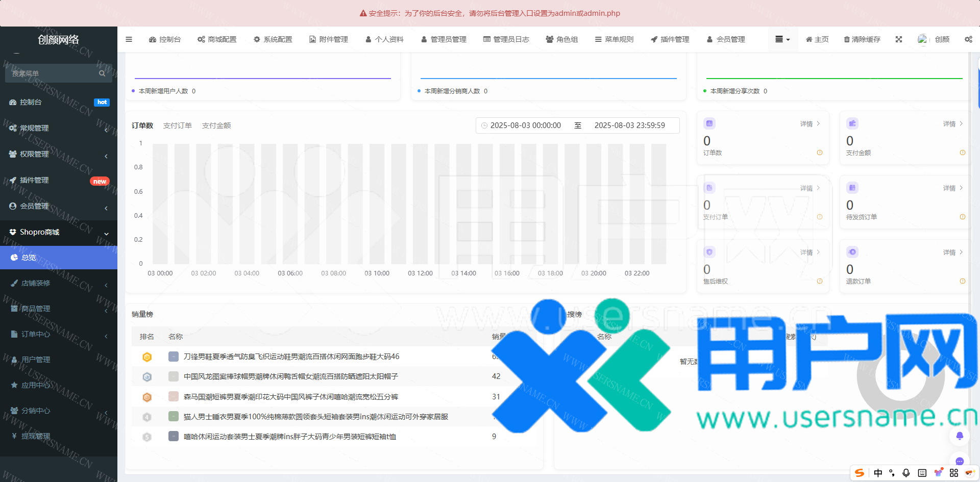Click 主页 link in the header
980x482 pixels.
point(817,39)
